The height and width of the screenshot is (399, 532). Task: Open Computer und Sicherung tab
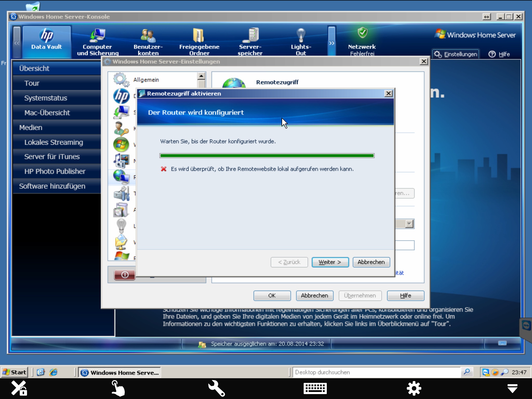pyautogui.click(x=97, y=42)
